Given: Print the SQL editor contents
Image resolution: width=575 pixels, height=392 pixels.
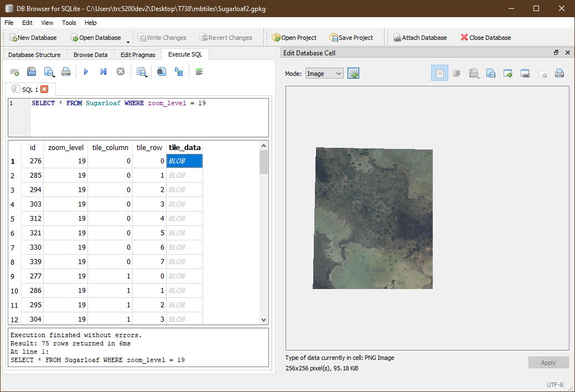Looking at the screenshot, I should tap(66, 71).
